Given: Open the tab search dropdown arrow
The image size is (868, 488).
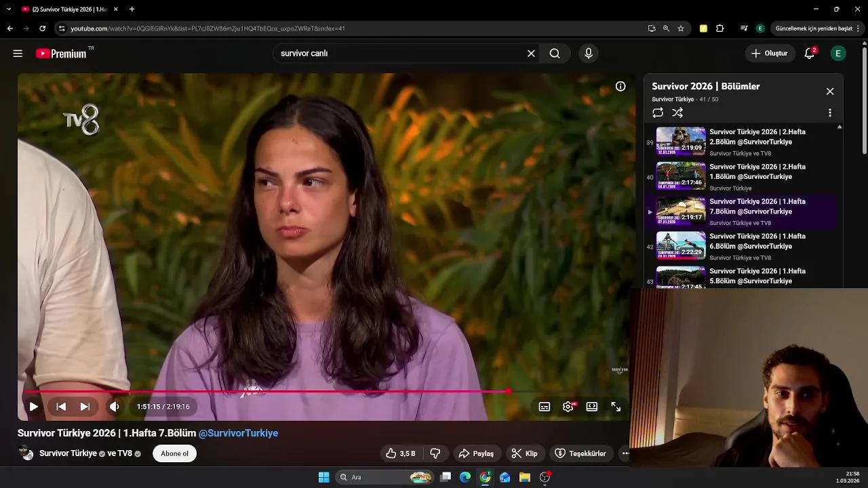Looking at the screenshot, I should tap(9, 9).
